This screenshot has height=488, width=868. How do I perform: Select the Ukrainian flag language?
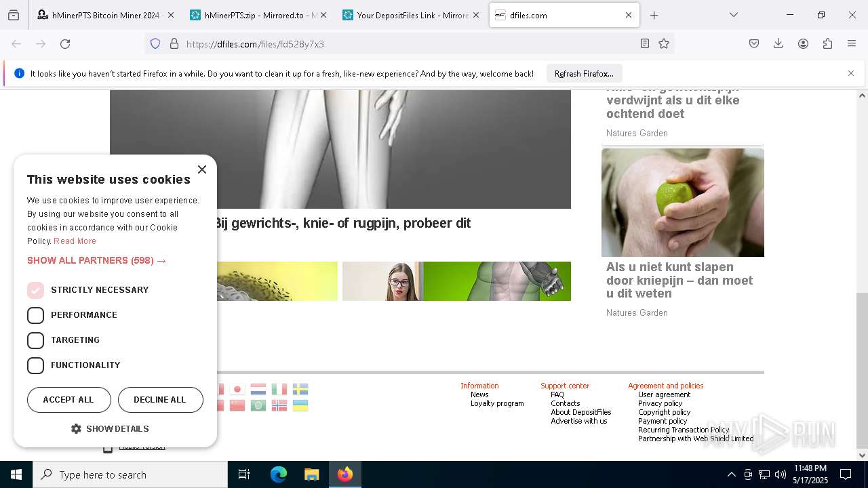[x=300, y=405]
